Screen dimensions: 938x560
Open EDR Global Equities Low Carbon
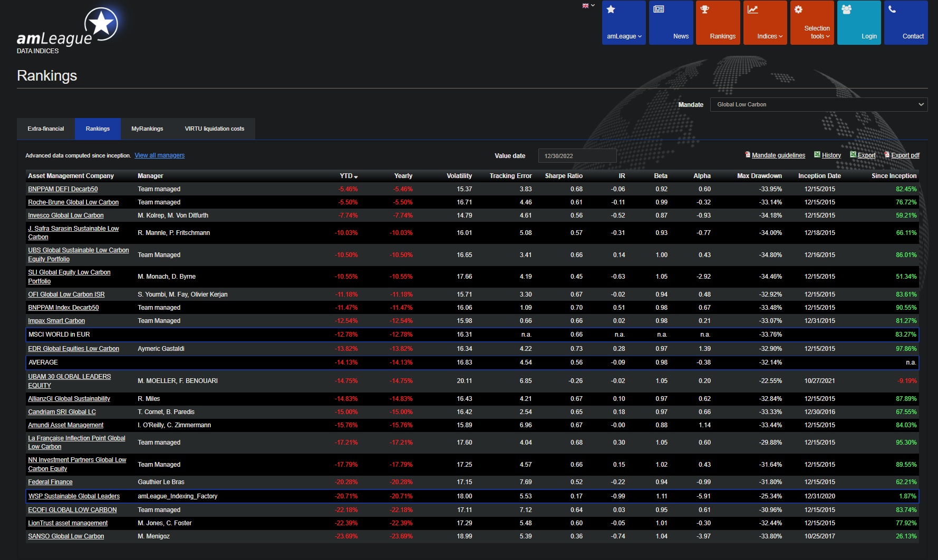pos(74,349)
